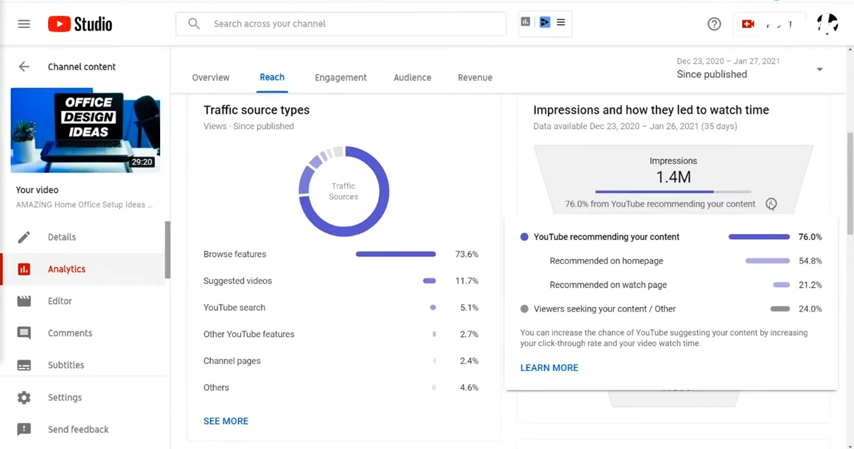
Task: Go back using Channel content arrow
Action: (x=24, y=66)
